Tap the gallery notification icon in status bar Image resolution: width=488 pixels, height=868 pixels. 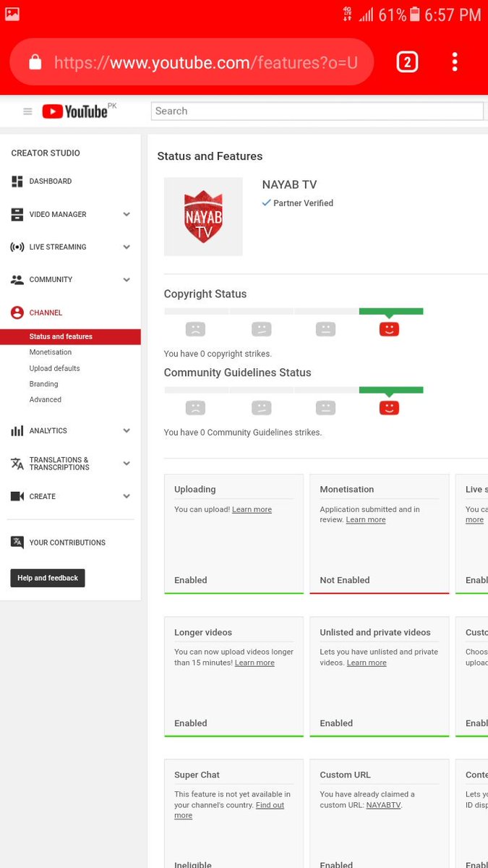(12, 14)
